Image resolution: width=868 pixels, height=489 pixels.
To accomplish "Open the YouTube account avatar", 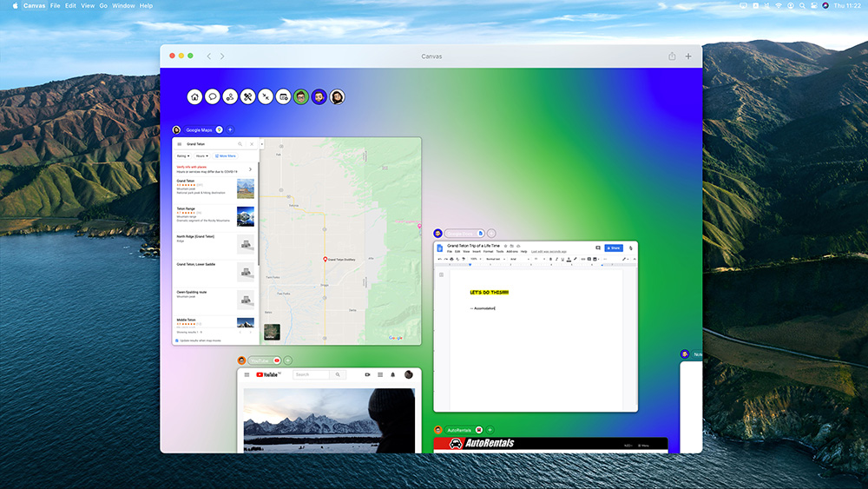I will (409, 375).
